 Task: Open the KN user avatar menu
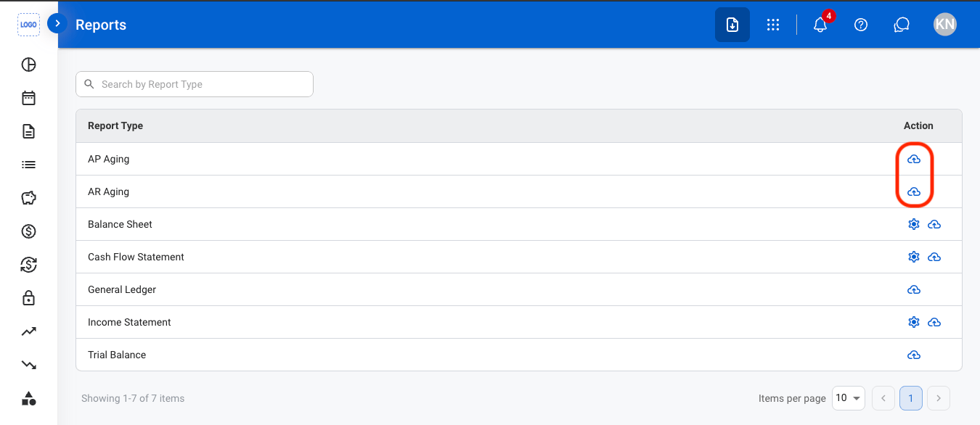click(x=945, y=25)
